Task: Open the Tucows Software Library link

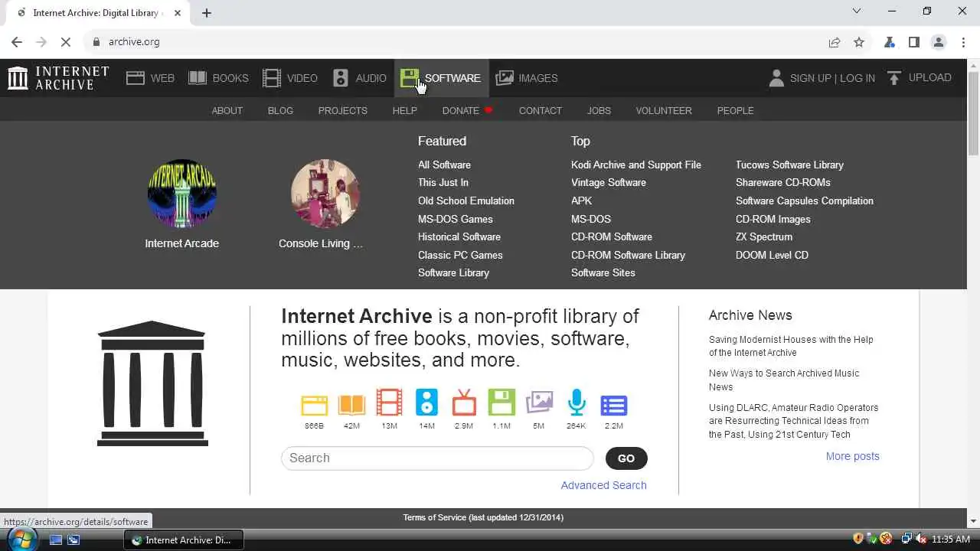Action: [x=789, y=165]
